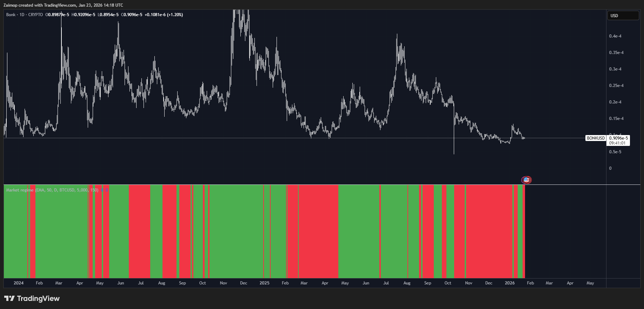644x309 pixels.
Task: Click the 0.35e-4 price axis label
Action: click(616, 53)
